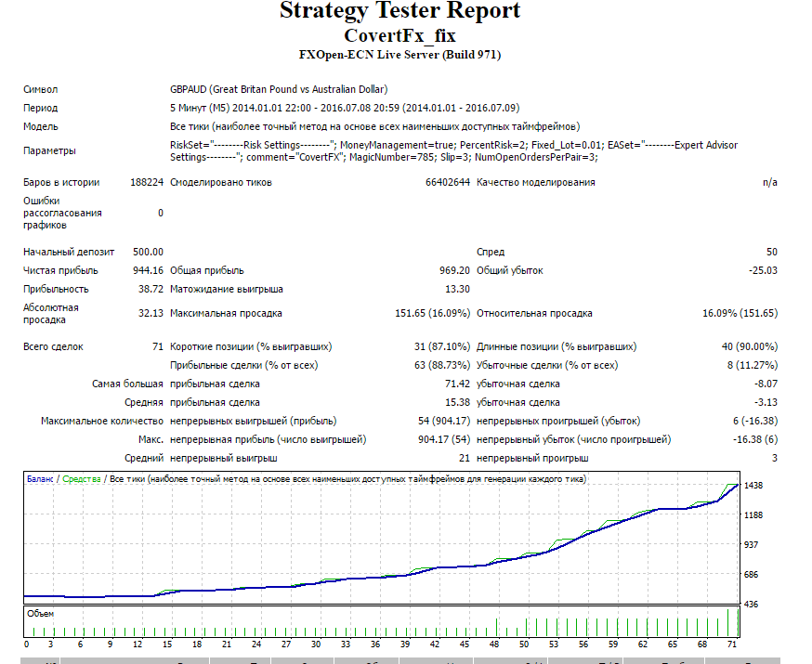This screenshot has height=664, width=812.
Task: Select the initial deposit value '500.00'
Action: click(x=148, y=252)
